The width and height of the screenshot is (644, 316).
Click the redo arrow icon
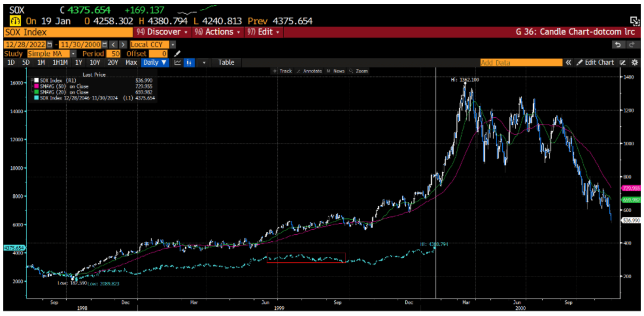(x=633, y=44)
